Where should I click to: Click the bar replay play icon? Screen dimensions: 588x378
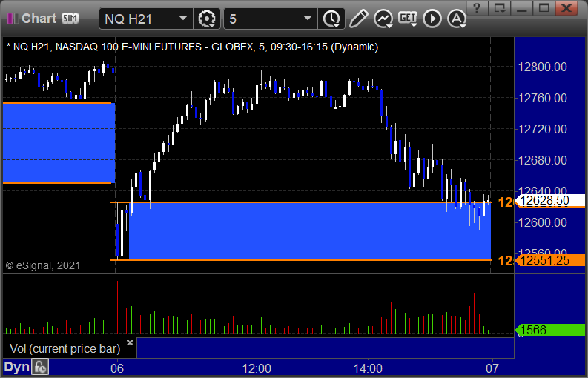pyautogui.click(x=432, y=19)
